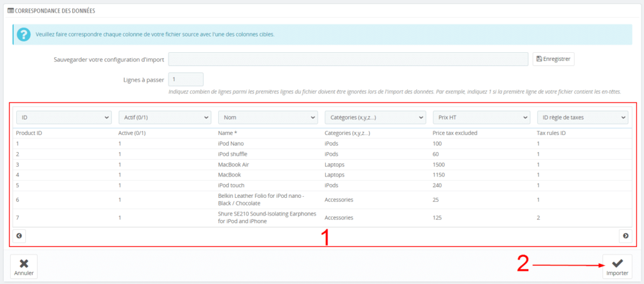Click the right arrow to show next columns

click(625, 236)
